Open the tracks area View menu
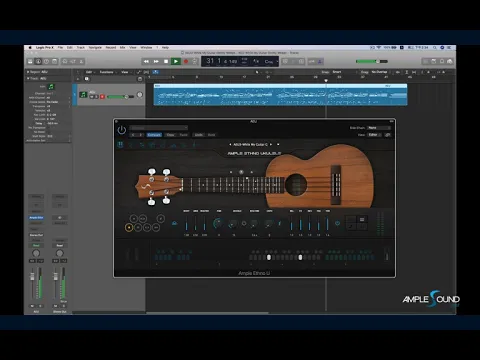The image size is (480, 360). coord(125,72)
